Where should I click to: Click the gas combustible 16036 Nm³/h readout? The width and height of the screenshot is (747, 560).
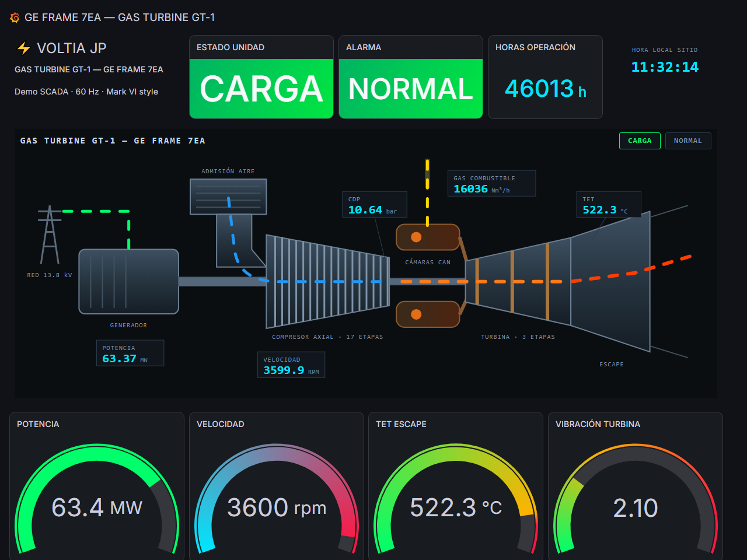(x=491, y=184)
